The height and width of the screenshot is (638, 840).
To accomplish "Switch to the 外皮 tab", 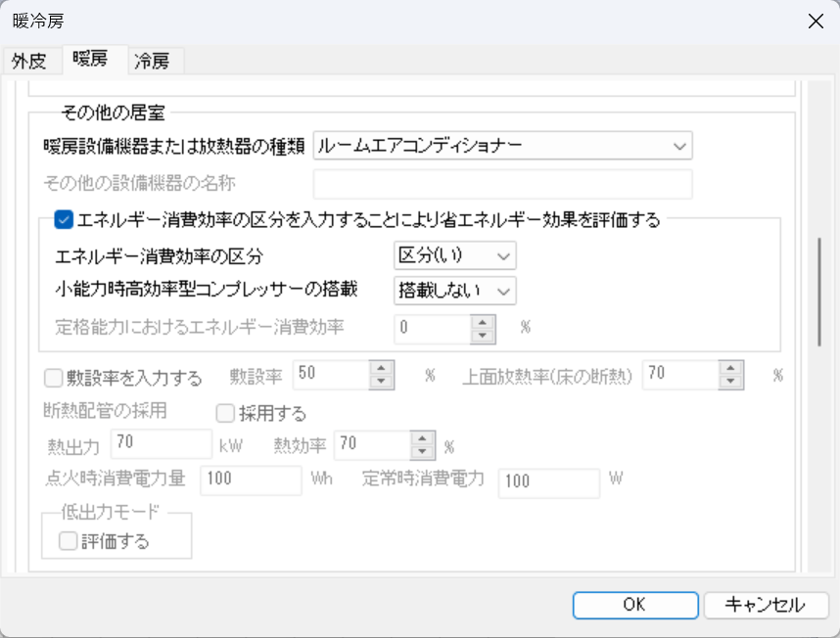I will 30,61.
